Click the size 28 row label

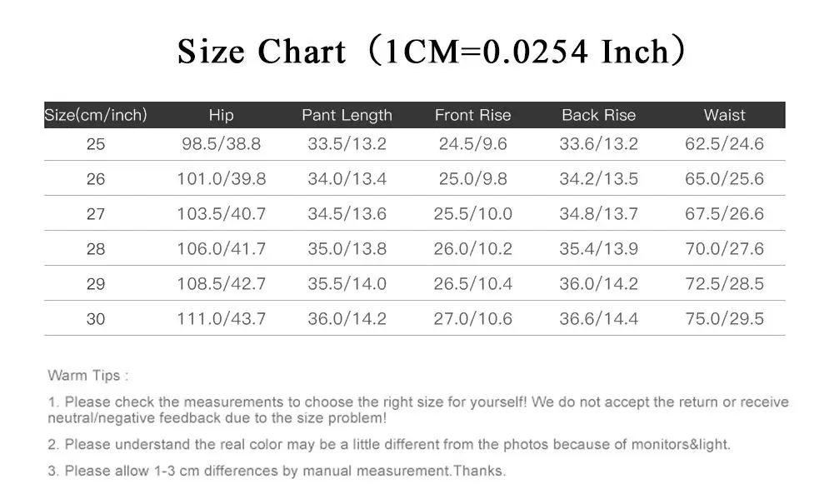coord(96,249)
